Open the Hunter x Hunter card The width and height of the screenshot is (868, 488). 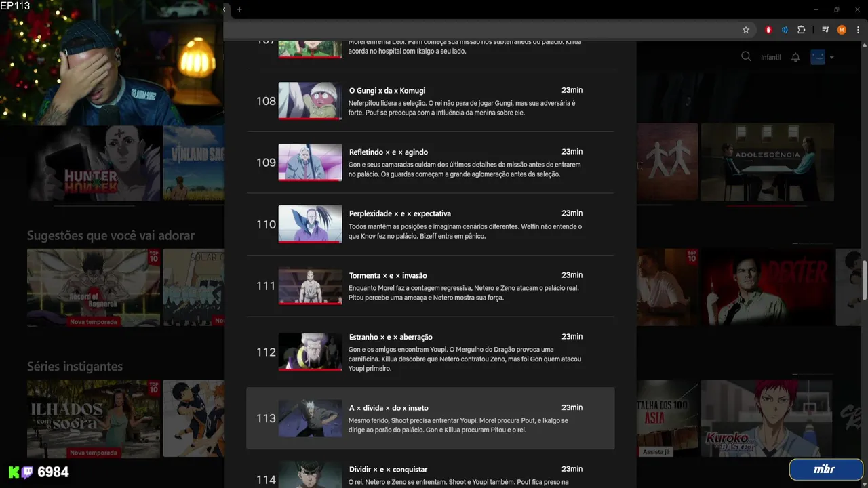(x=95, y=163)
